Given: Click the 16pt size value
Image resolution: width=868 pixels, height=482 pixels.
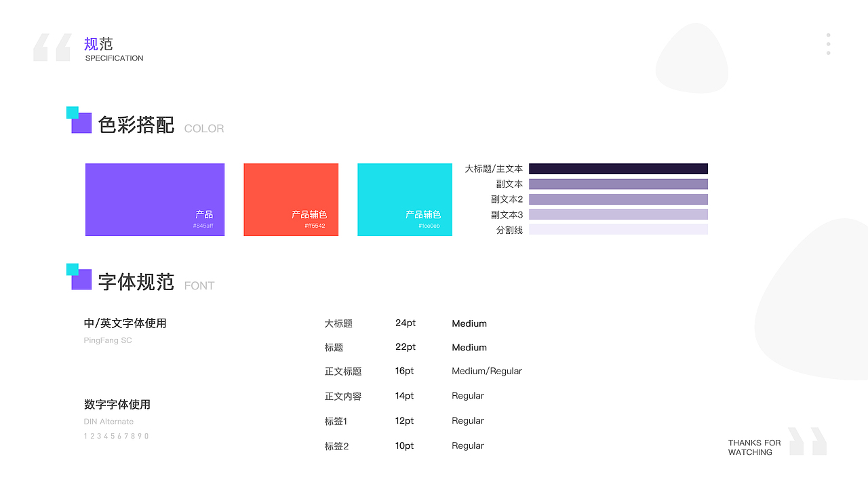Looking at the screenshot, I should tap(405, 371).
